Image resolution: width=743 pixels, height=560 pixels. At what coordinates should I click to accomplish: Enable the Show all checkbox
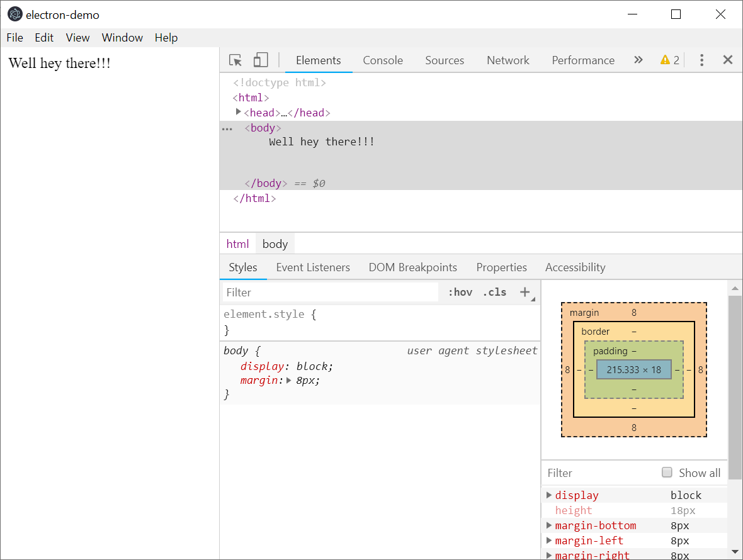click(667, 473)
